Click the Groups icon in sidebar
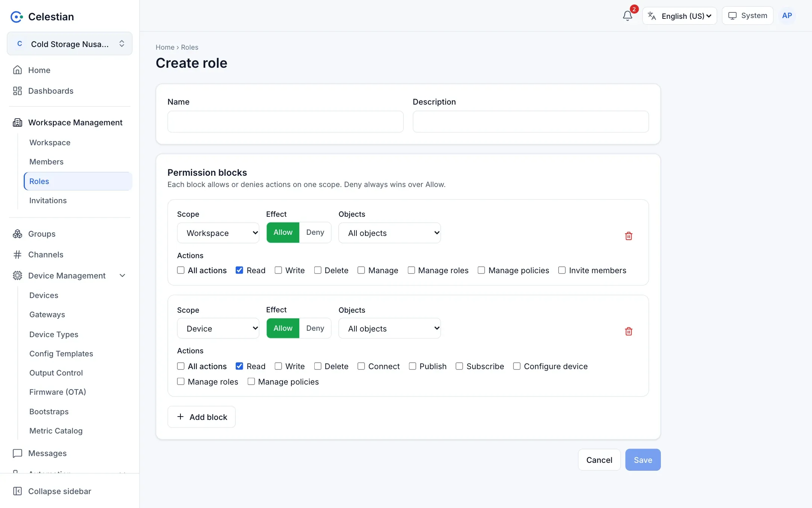Viewport: 812px width, 508px height. (17, 234)
